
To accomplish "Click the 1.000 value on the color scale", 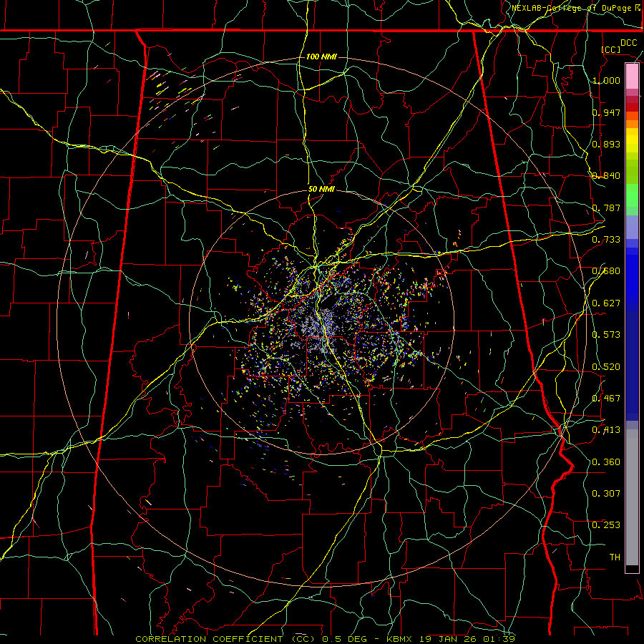I will click(606, 80).
